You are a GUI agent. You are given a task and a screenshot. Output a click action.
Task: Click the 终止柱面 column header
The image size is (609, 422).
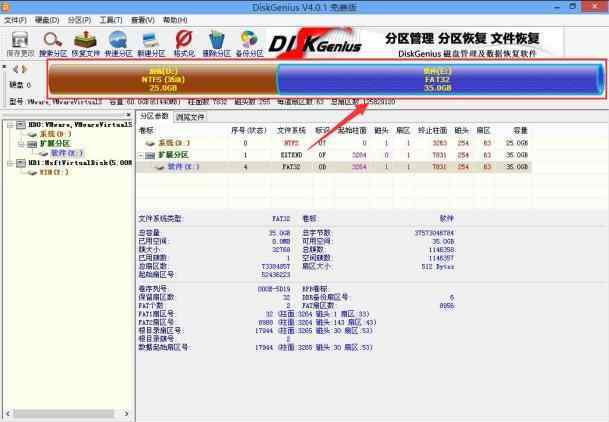click(x=432, y=131)
